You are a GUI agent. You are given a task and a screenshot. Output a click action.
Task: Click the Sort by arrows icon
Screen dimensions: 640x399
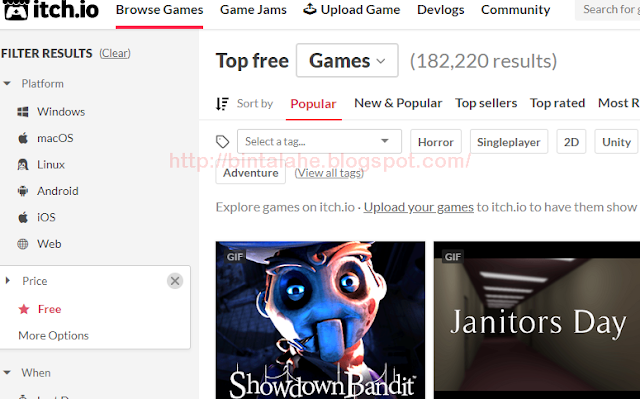pyautogui.click(x=222, y=104)
